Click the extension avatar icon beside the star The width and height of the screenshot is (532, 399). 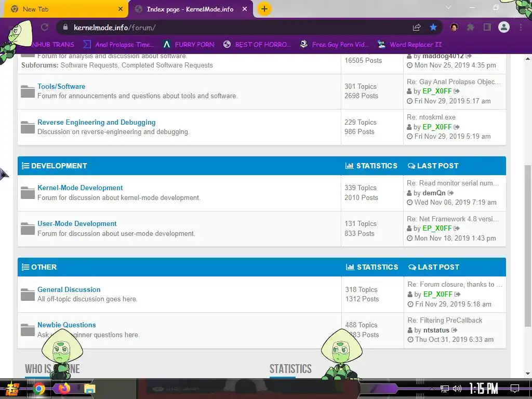click(x=454, y=27)
